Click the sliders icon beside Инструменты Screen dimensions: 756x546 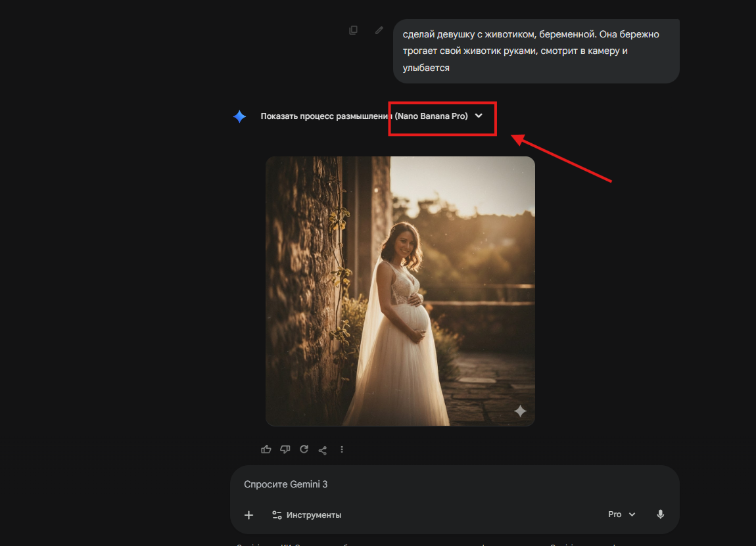tap(277, 515)
